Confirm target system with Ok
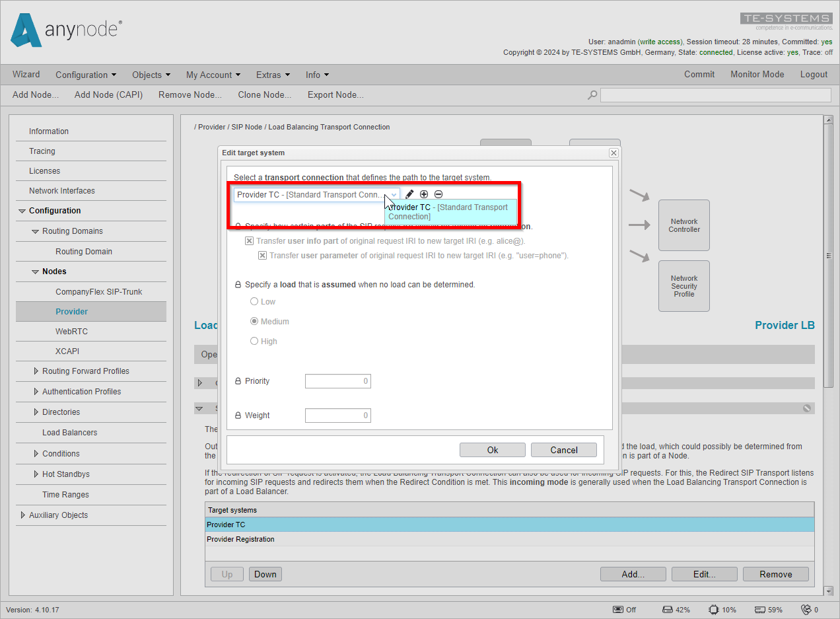840x619 pixels. pos(492,449)
